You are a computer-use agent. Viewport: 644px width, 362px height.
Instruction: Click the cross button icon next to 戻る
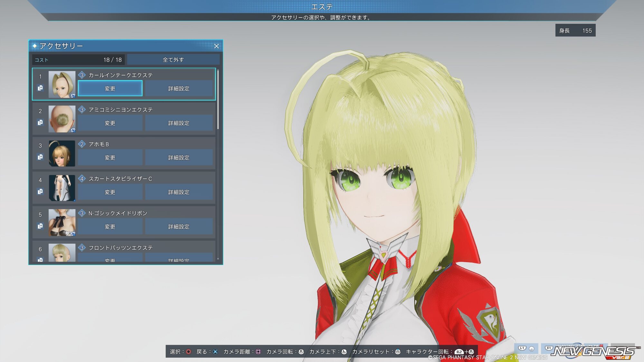[x=215, y=352]
